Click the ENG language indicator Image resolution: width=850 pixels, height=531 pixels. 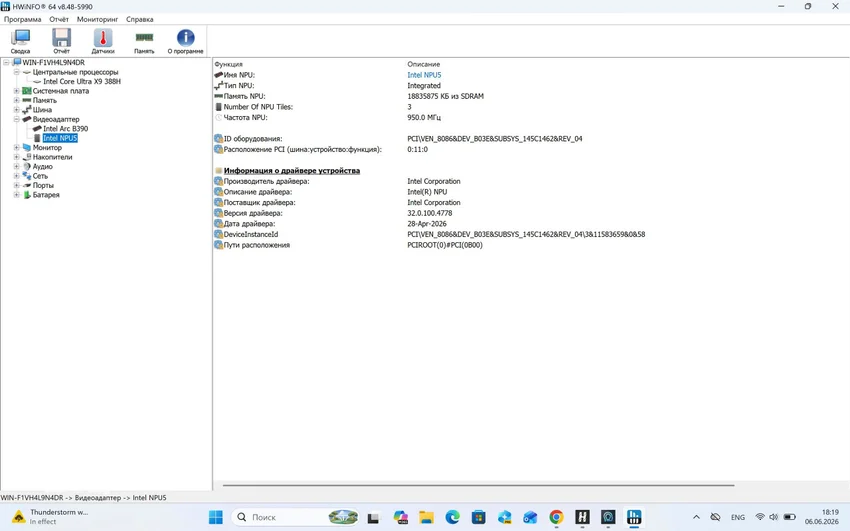click(x=738, y=517)
